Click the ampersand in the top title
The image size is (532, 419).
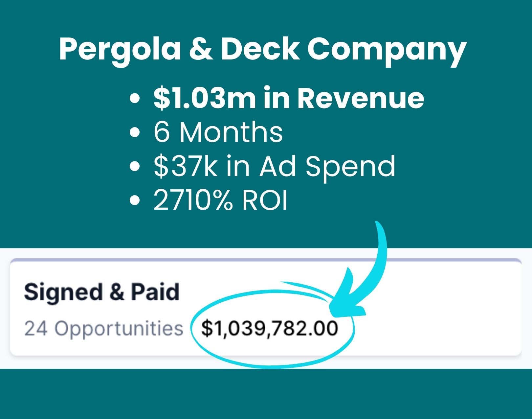pos(201,49)
